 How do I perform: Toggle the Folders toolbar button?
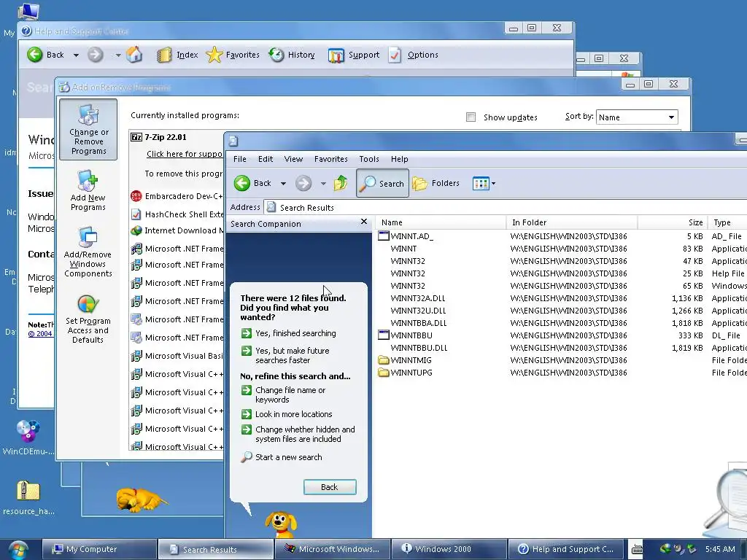[x=436, y=183]
